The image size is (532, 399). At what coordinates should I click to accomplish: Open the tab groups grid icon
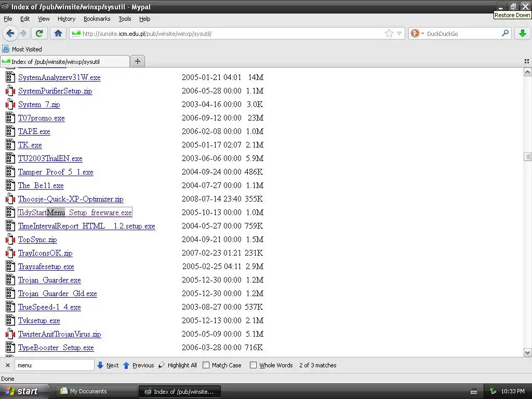click(527, 61)
